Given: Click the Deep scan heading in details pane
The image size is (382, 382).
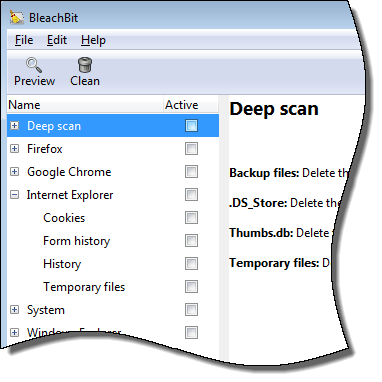Looking at the screenshot, I should [274, 109].
